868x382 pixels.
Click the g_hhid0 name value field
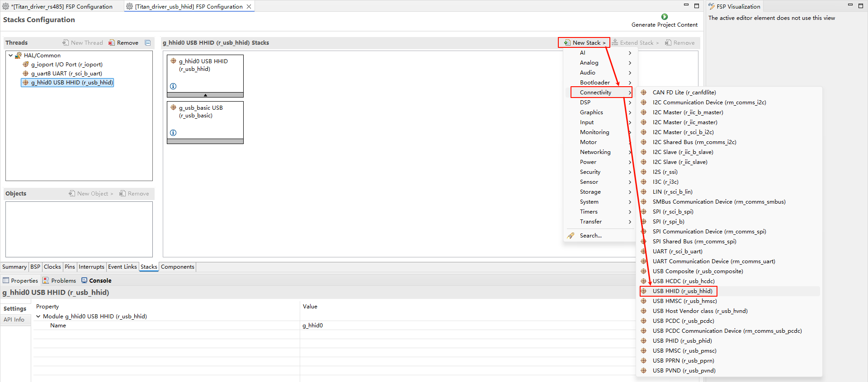[x=312, y=326]
